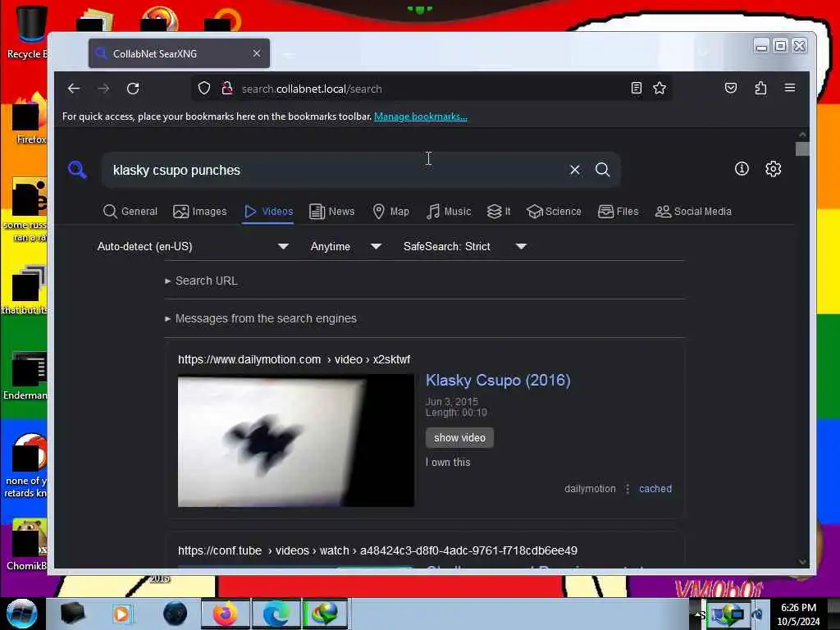Switch to Images search category
This screenshot has width=840, height=630.
(200, 212)
